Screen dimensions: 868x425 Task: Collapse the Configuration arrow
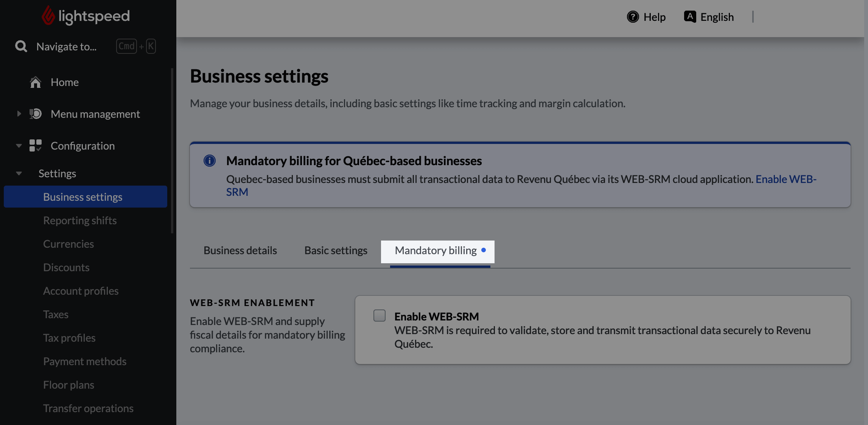(x=19, y=145)
